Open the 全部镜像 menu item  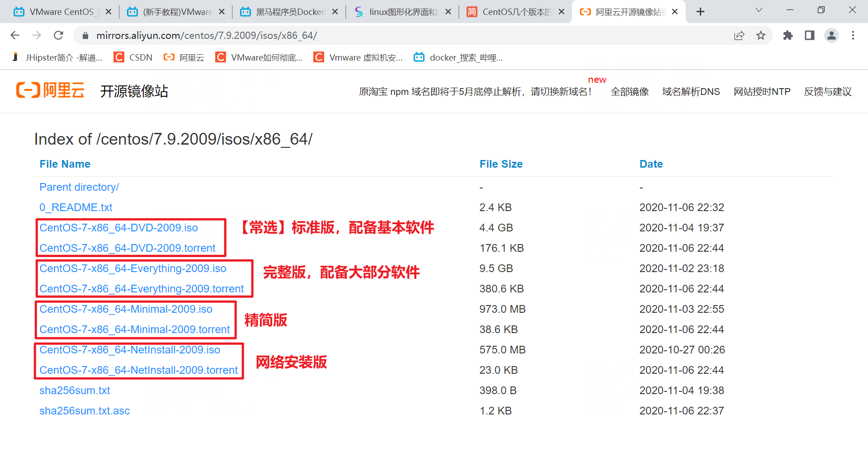(x=630, y=92)
